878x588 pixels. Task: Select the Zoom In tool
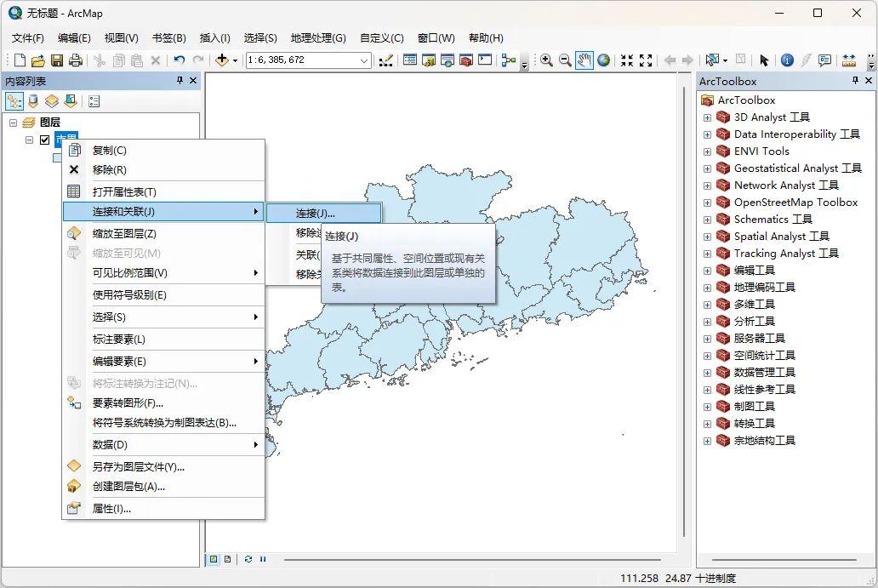(x=546, y=60)
